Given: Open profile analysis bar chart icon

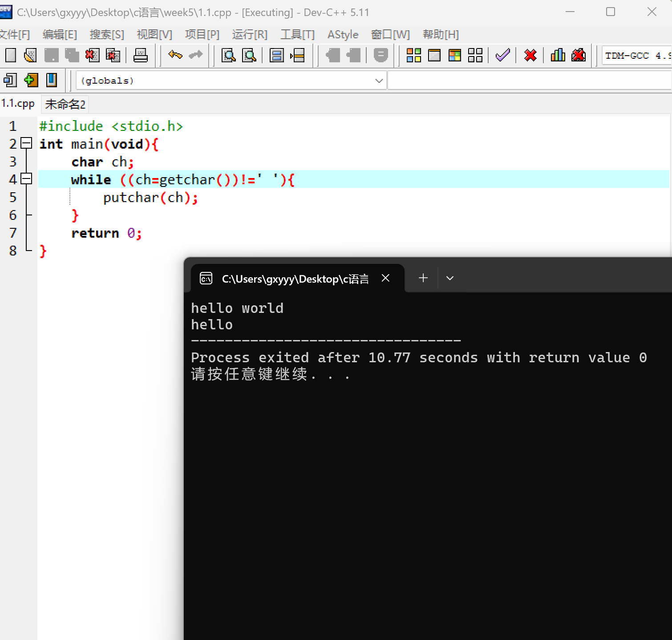Looking at the screenshot, I should point(558,56).
